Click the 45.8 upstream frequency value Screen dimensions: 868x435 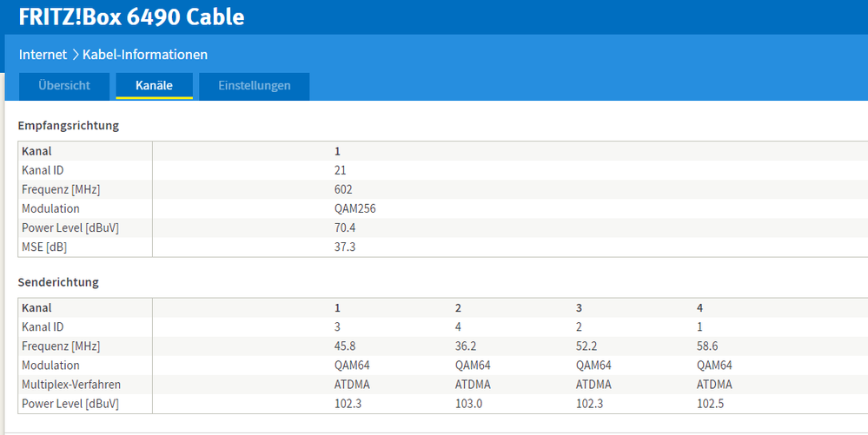click(x=345, y=346)
